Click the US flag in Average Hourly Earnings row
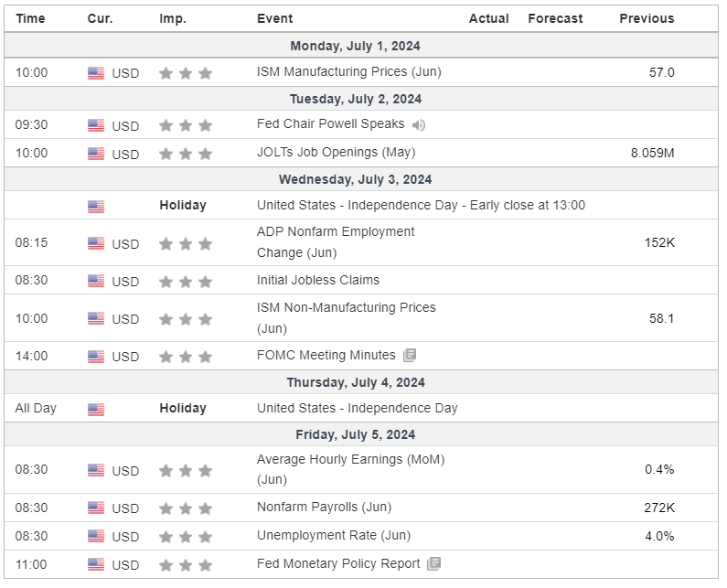 tap(96, 470)
